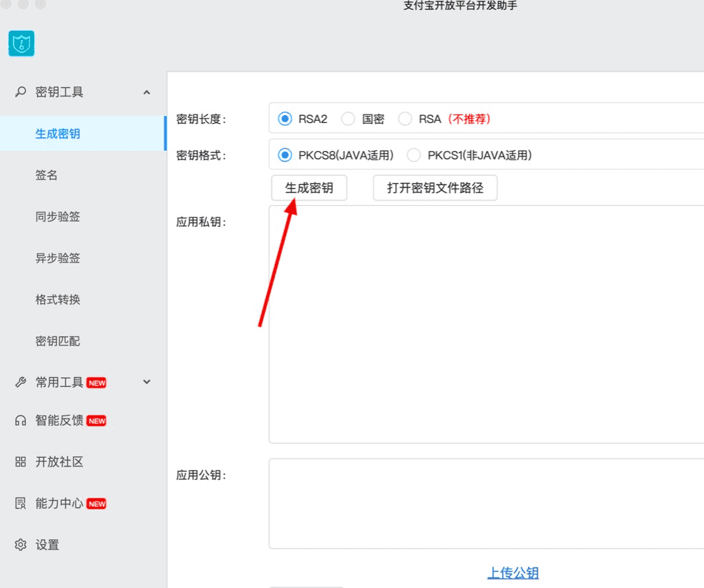Click the NEW badge beside 常用工具
The image size is (704, 588).
point(97,383)
